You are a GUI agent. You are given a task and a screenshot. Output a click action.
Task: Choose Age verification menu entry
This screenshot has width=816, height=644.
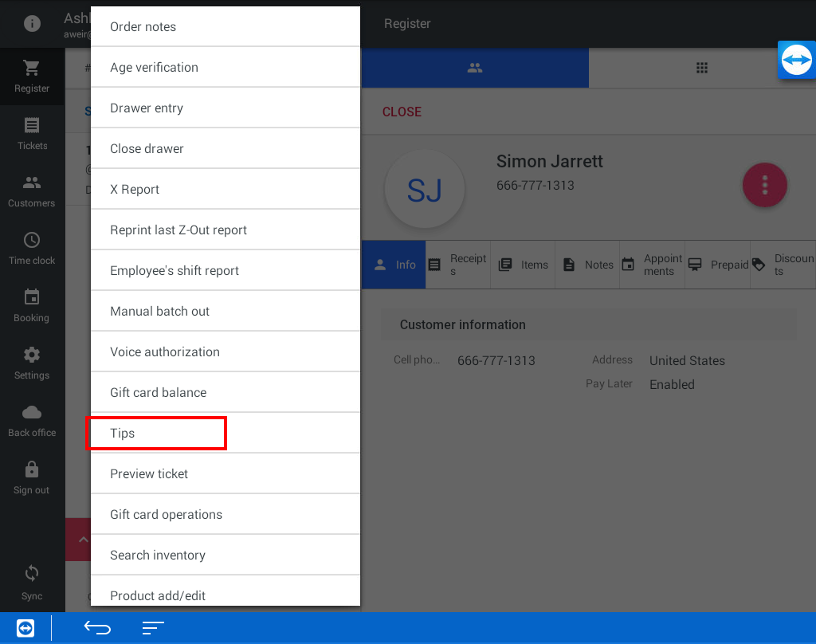pyautogui.click(x=226, y=67)
